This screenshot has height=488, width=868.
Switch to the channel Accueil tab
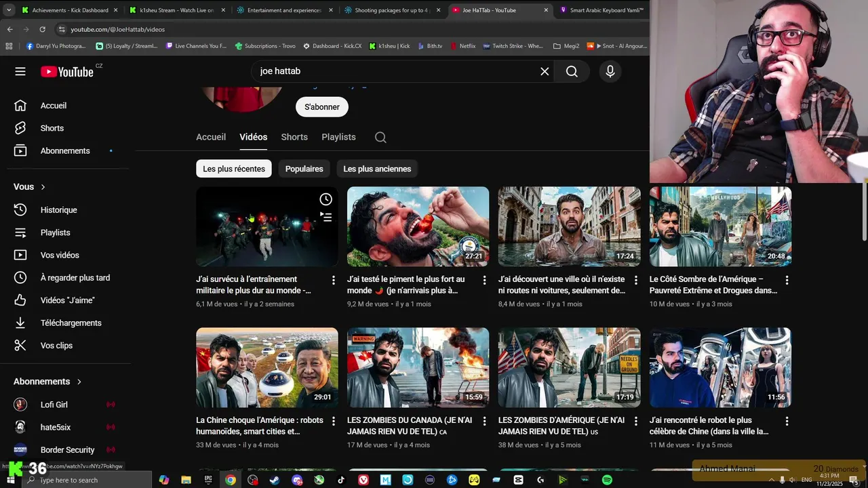coord(211,137)
